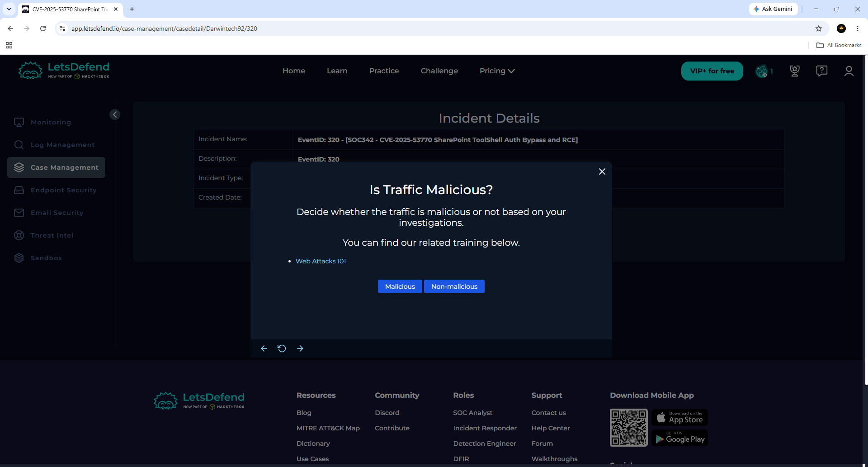Screen dimensions: 868x467
Task: Open the help question mark icon
Action: click(x=822, y=71)
